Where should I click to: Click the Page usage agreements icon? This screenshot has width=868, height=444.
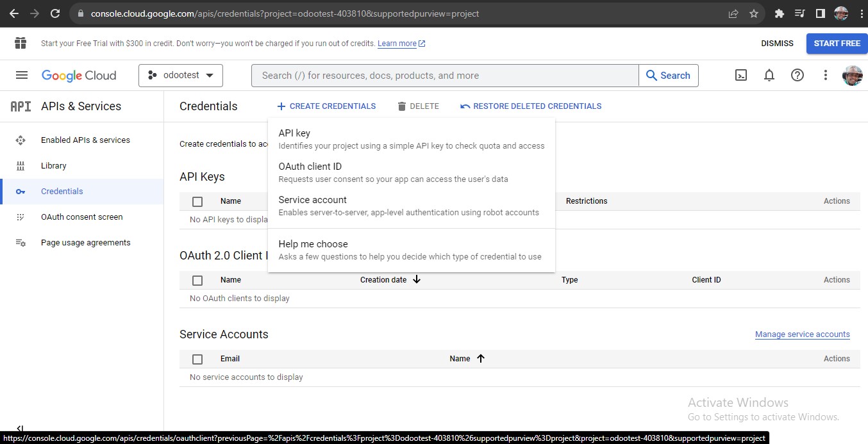coord(21,243)
